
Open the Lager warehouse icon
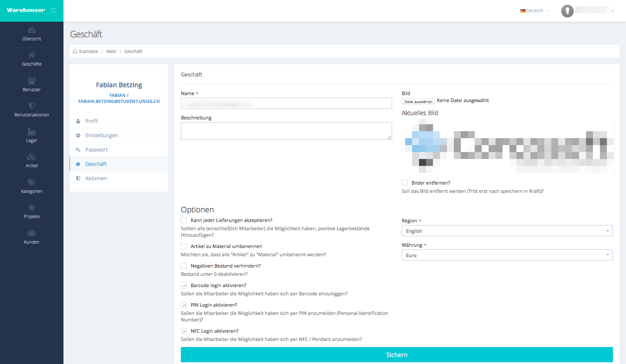[x=31, y=131]
